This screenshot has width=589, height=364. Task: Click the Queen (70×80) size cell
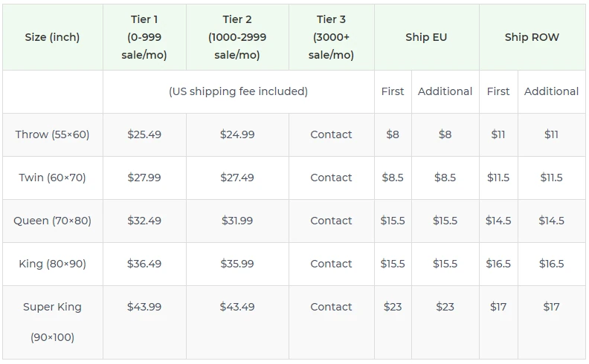(x=52, y=221)
